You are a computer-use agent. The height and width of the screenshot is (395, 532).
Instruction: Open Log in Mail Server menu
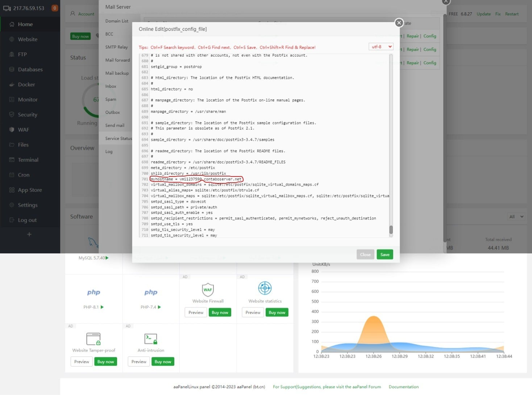tap(109, 151)
